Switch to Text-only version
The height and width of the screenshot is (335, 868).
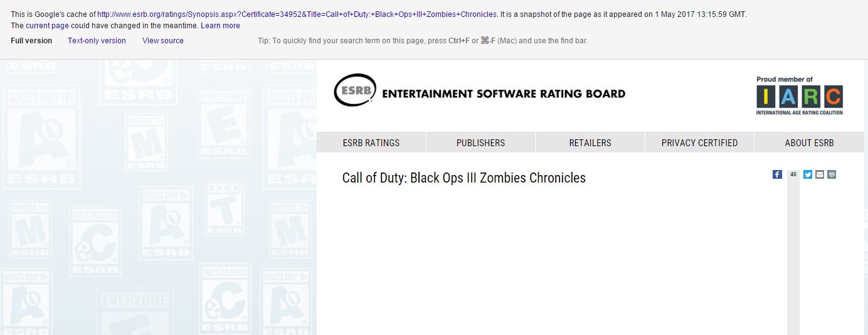97,41
